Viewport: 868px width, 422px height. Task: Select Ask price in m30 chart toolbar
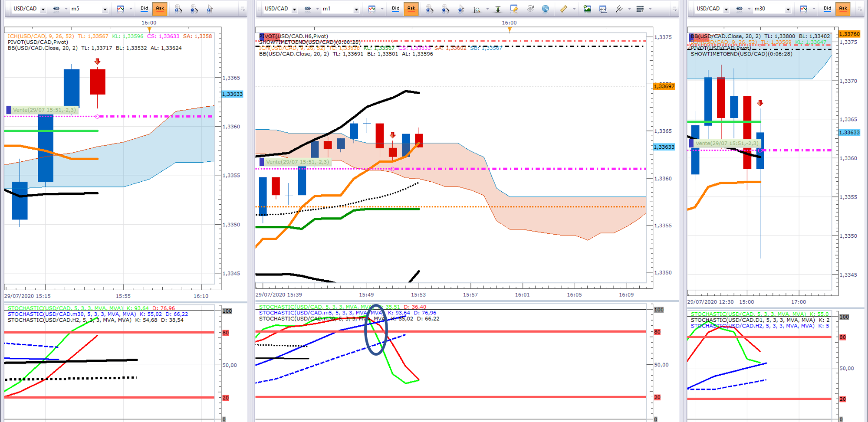pos(843,8)
